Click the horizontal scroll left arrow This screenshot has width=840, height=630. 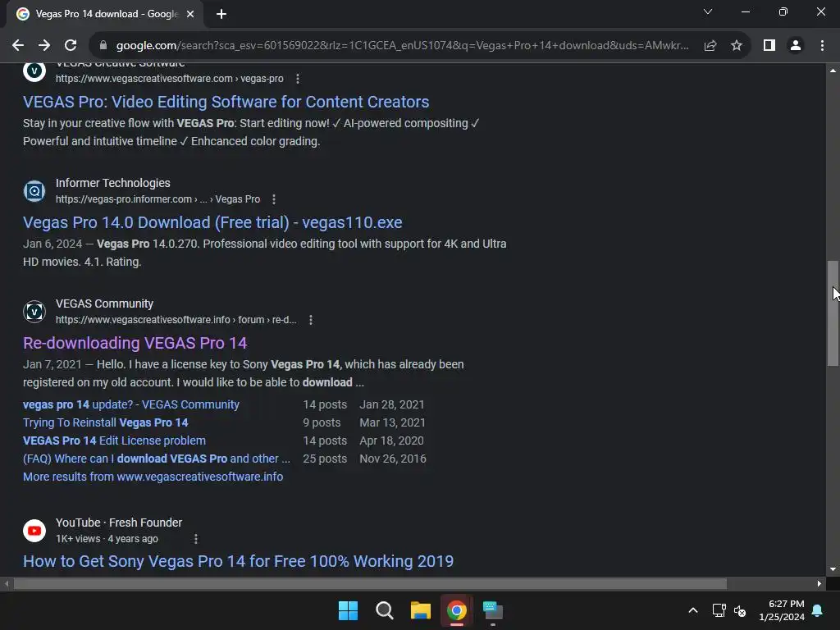coord(7,584)
